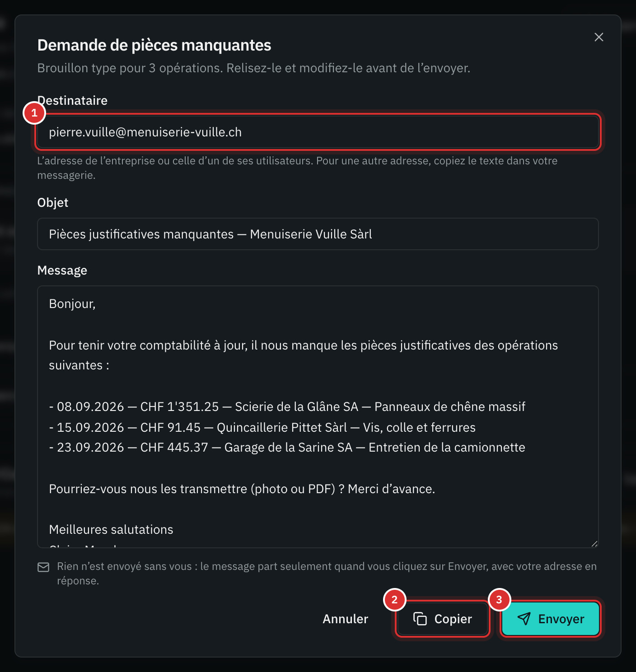Screen dimensions: 636x672
Task: Click the Meilleures salutations closing line
Action: click(111, 529)
